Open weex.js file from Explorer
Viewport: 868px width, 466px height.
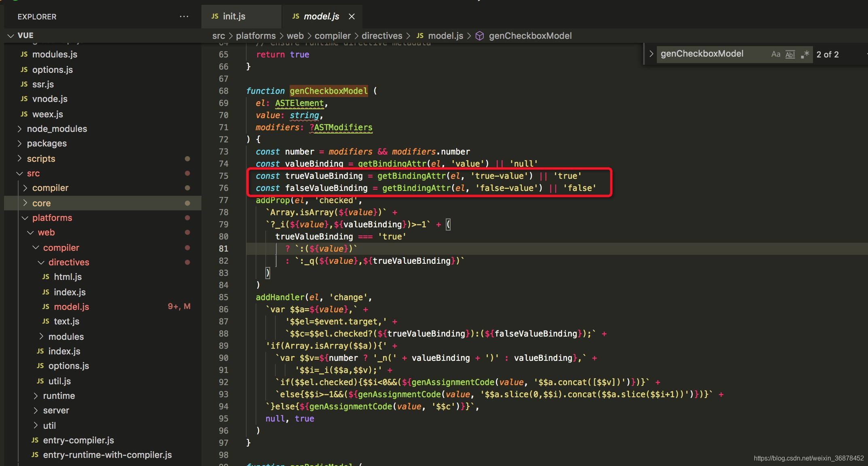47,114
